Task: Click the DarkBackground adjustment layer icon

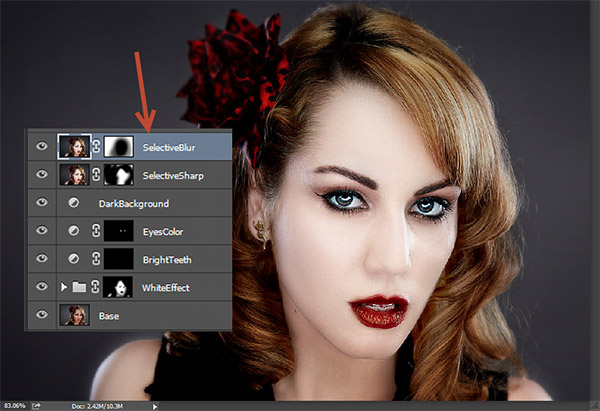Action: (73, 203)
